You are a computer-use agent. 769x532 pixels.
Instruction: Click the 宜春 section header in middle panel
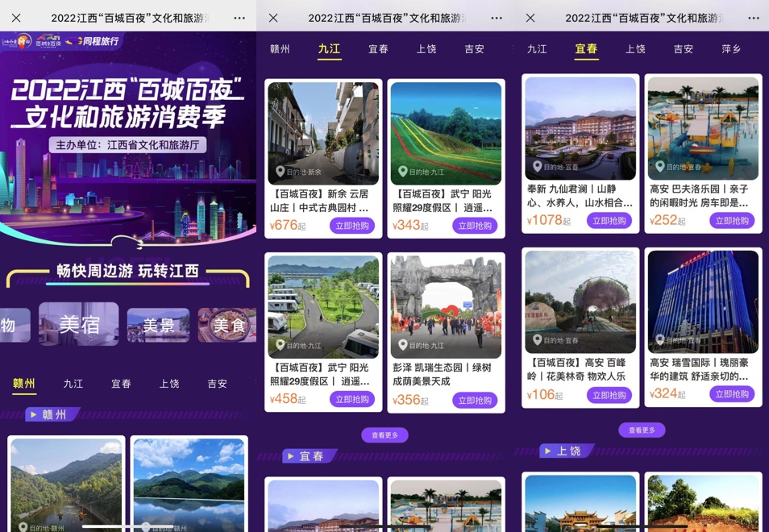pos(311,456)
